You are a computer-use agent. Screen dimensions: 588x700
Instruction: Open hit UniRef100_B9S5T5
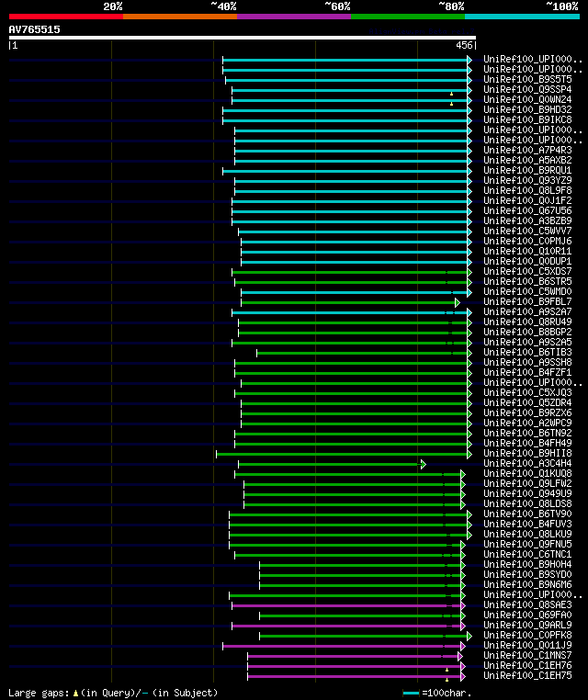(527, 79)
